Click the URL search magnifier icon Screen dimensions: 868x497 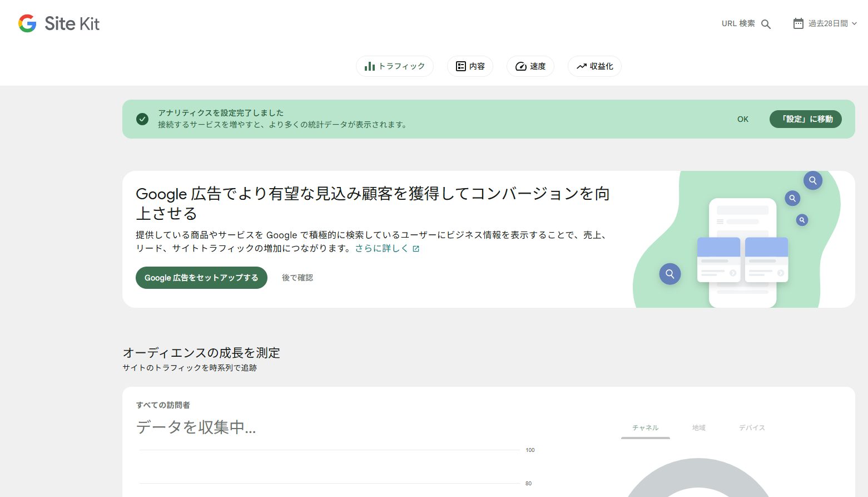[766, 24]
